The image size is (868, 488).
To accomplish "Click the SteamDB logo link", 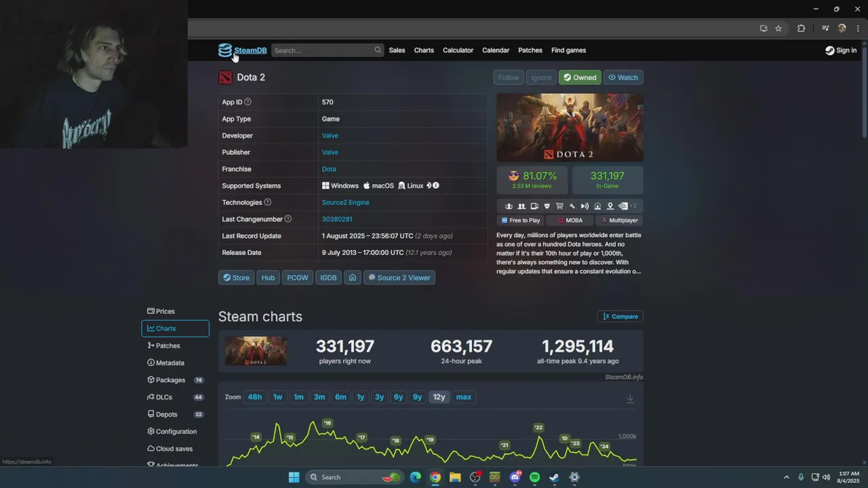I will click(242, 50).
